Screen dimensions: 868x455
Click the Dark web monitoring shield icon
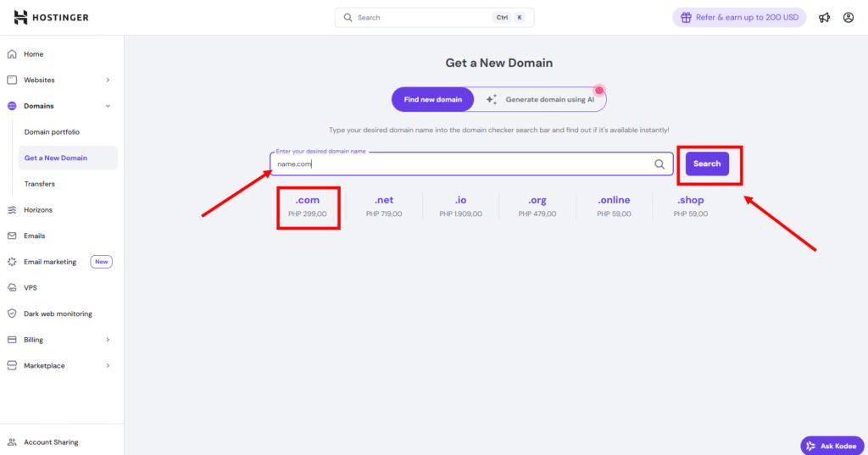12,314
